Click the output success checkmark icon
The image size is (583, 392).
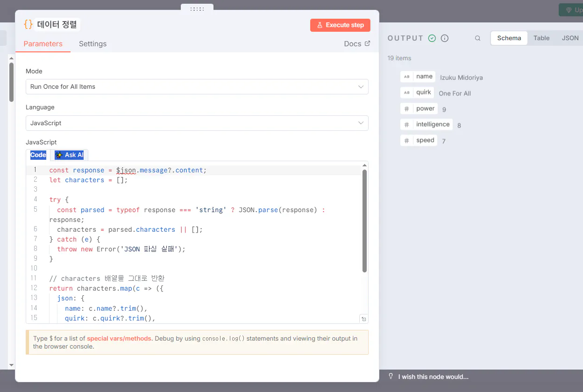pos(432,38)
